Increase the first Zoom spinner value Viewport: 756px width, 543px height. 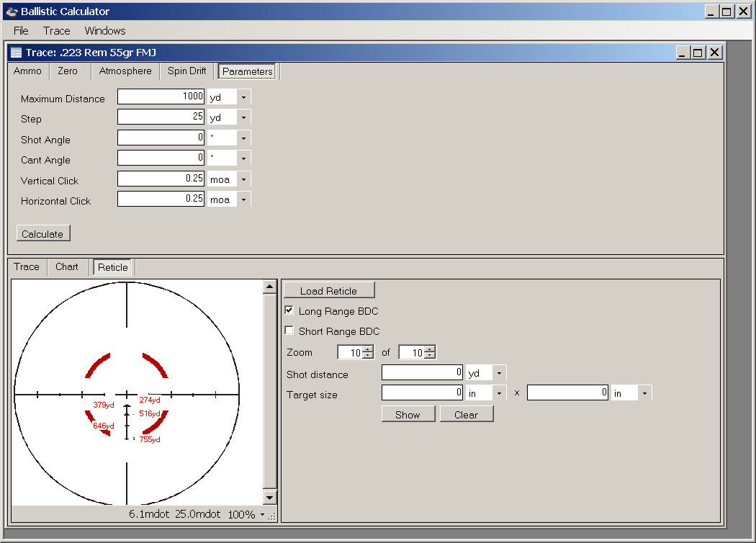pos(369,349)
